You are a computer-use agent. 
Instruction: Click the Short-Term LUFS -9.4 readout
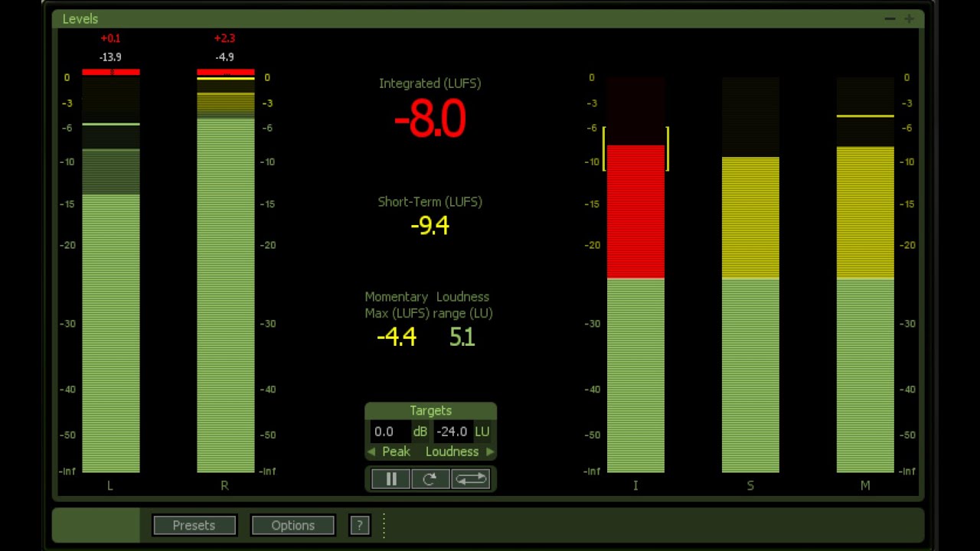click(x=430, y=226)
